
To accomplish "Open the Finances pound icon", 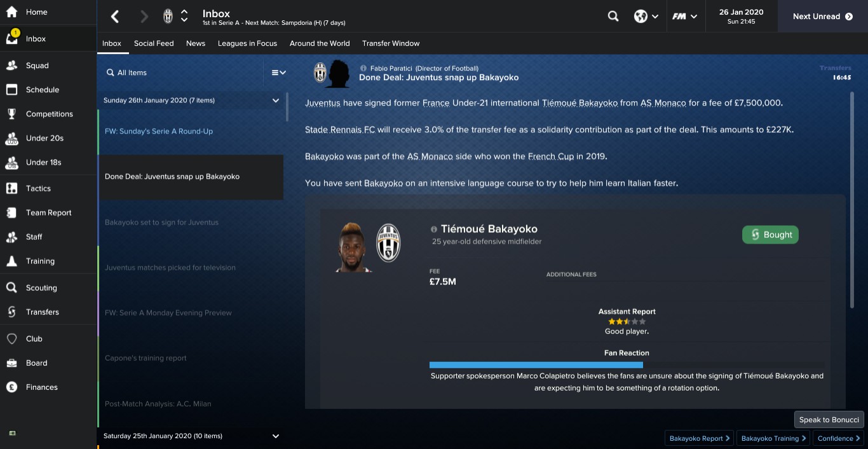I will pyautogui.click(x=11, y=387).
